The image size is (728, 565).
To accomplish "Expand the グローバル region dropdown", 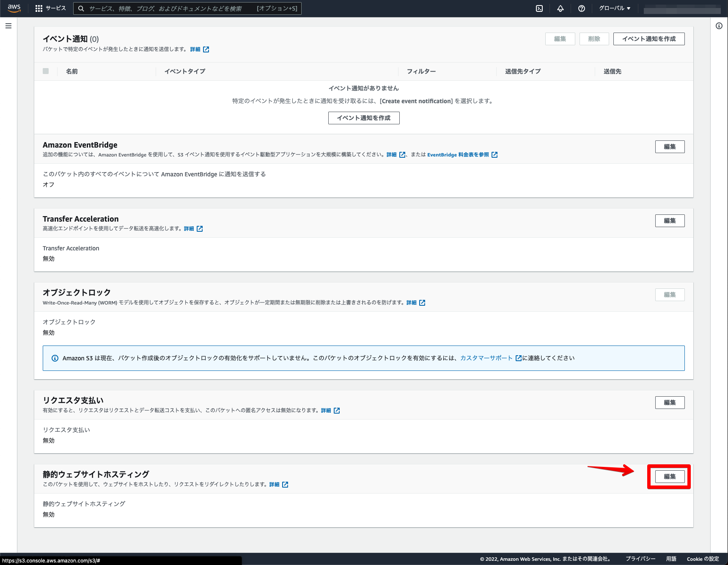I will coord(615,8).
